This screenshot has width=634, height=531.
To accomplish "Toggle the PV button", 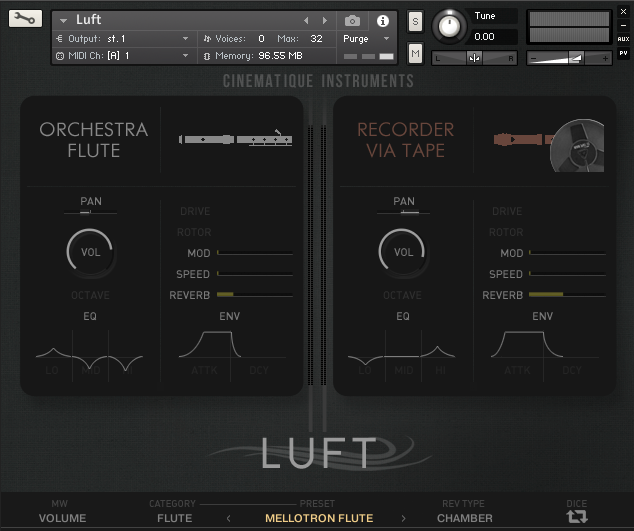I will coord(623,53).
